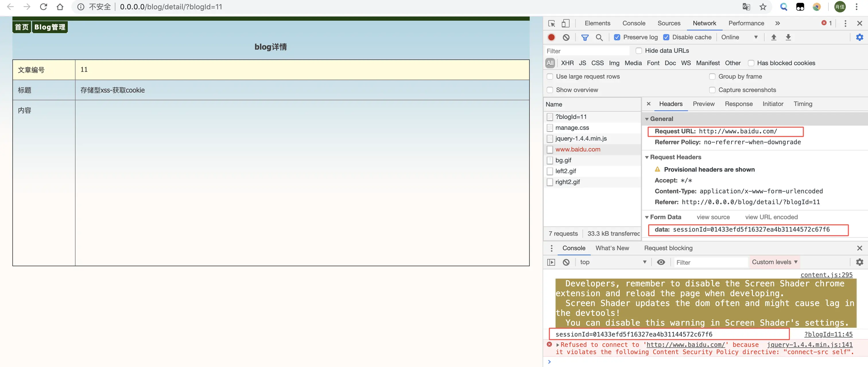
Task: Toggle the device toolbar icon
Action: [x=565, y=23]
